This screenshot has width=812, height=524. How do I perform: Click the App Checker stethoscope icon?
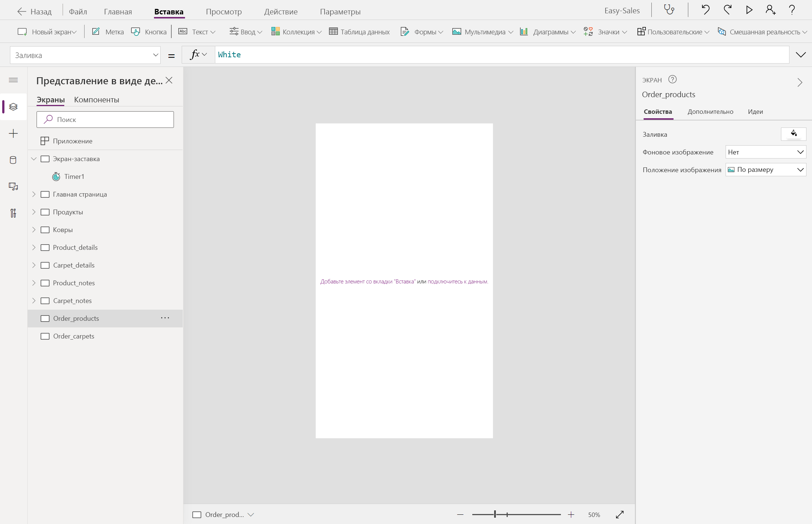pos(669,10)
